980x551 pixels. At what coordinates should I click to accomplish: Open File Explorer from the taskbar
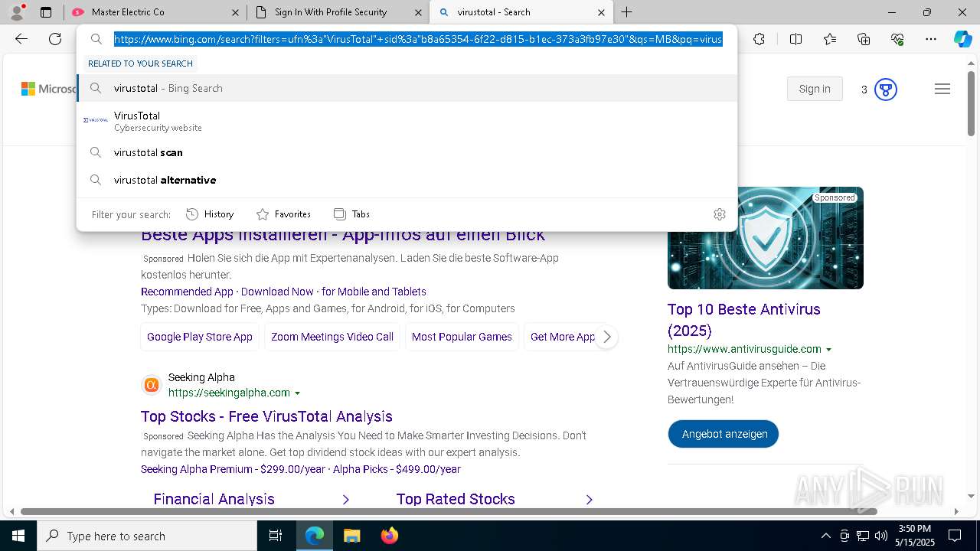tap(351, 536)
